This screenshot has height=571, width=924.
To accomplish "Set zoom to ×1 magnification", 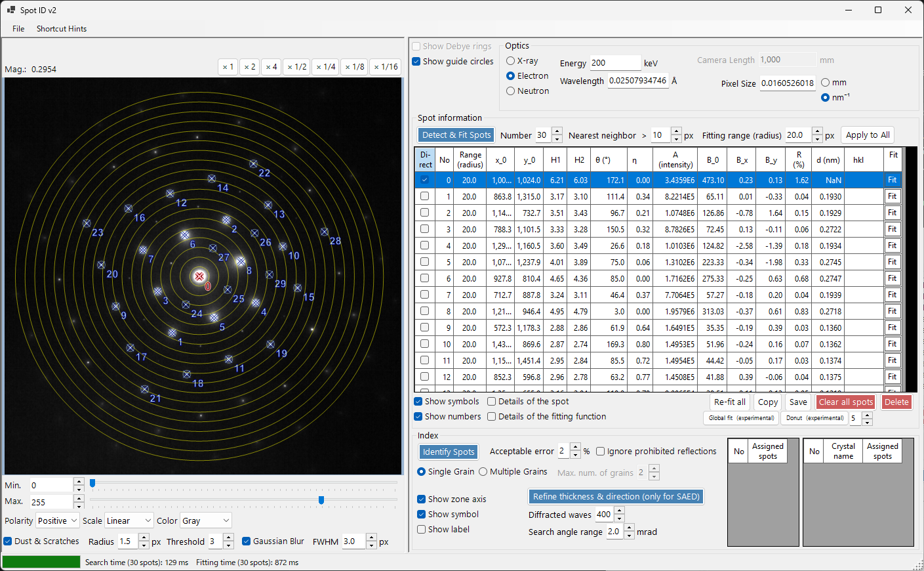I will (x=228, y=67).
